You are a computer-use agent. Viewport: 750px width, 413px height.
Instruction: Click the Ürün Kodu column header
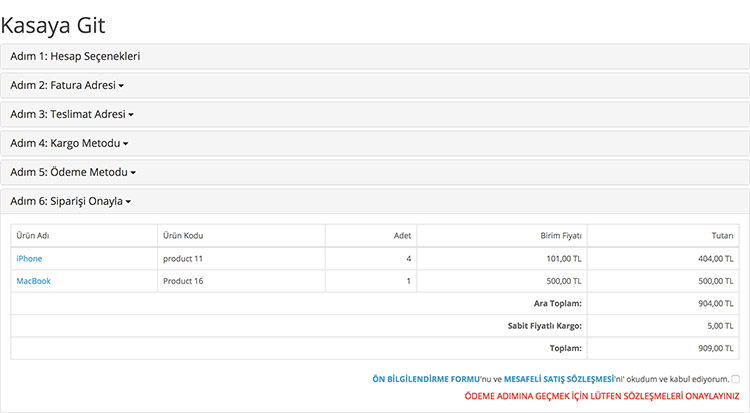coord(184,235)
